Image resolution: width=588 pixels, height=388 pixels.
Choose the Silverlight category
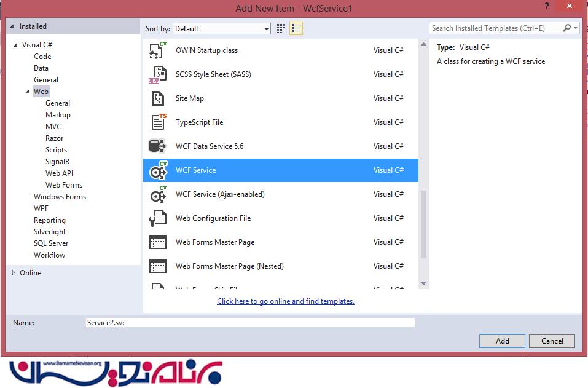tap(50, 232)
